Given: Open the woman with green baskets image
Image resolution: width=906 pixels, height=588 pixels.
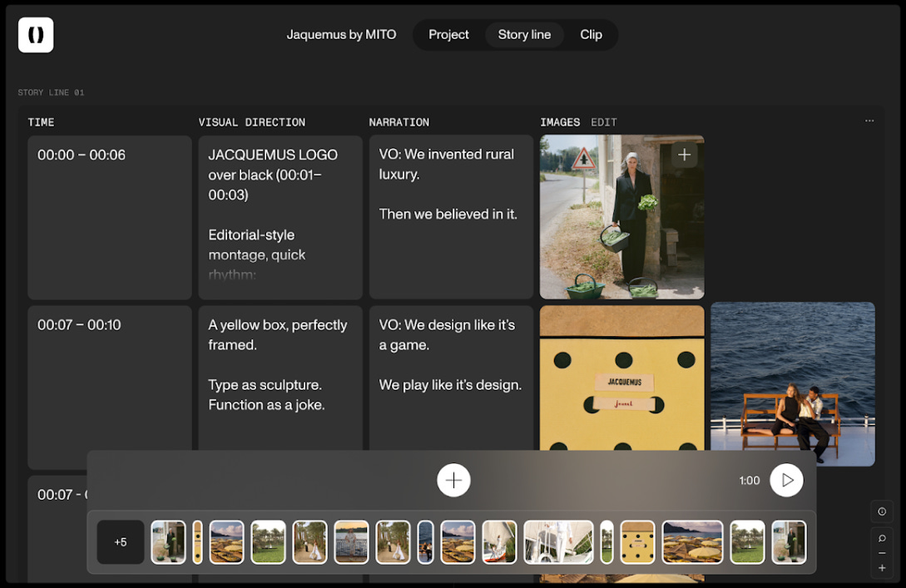Looking at the screenshot, I should coord(621,218).
